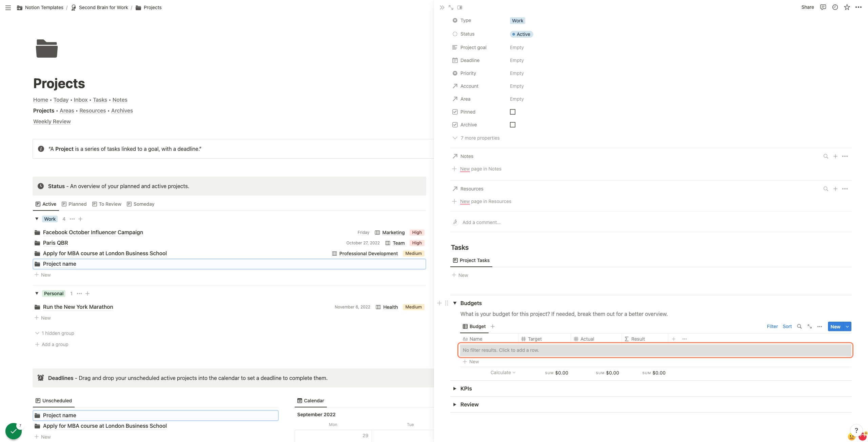The width and height of the screenshot is (868, 442).
Task: Add a new view next to Budget tab
Action: tap(493, 326)
